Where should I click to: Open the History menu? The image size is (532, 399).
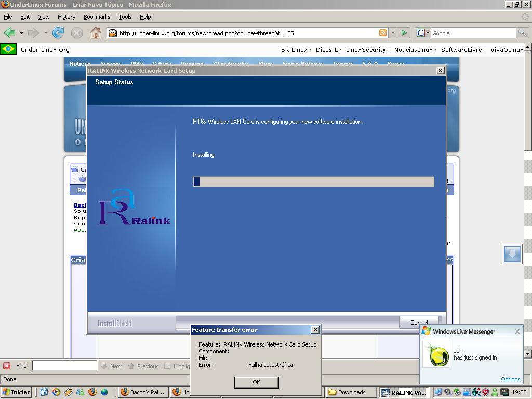tap(66, 17)
